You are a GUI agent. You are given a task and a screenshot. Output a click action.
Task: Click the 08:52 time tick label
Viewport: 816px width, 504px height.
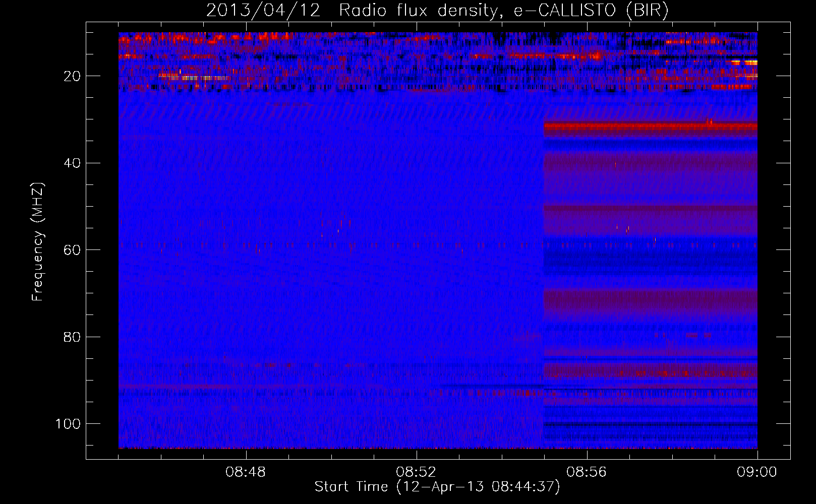tap(416, 472)
